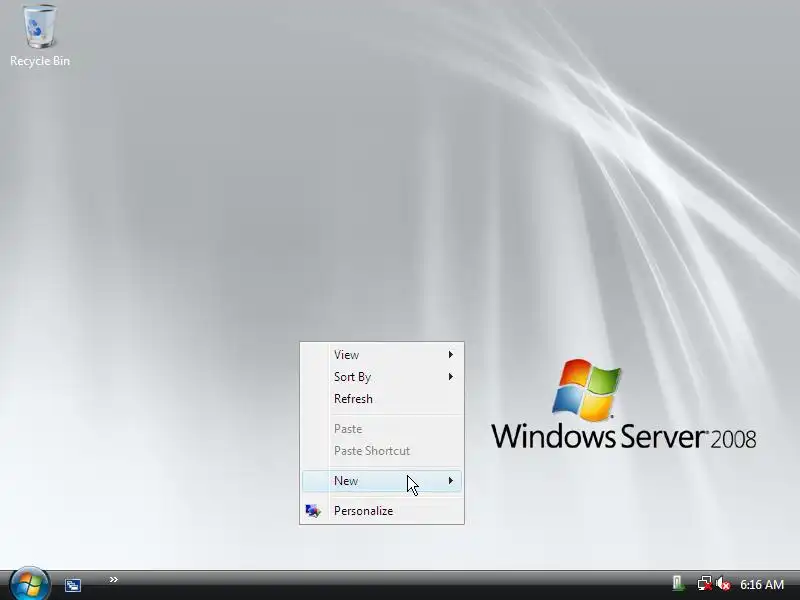Open the New submenu
The width and height of the screenshot is (800, 600).
pyautogui.click(x=382, y=481)
